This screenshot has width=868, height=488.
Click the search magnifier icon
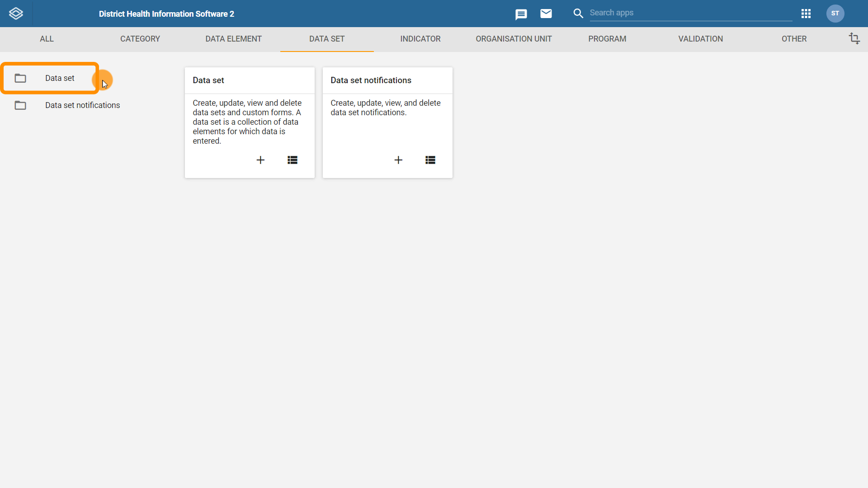[x=578, y=14]
